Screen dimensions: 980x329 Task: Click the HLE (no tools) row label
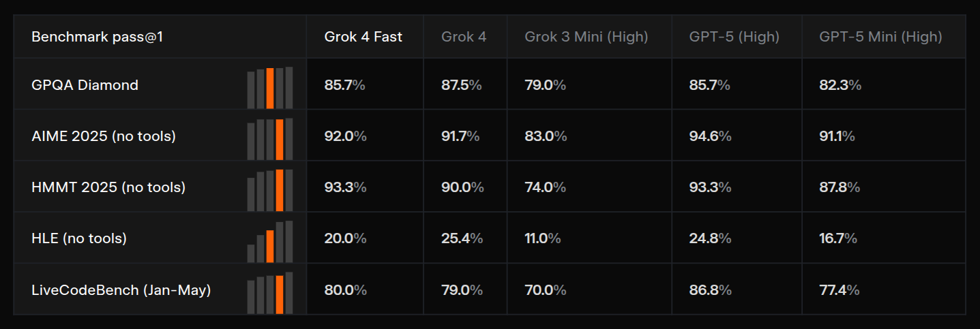tap(79, 238)
